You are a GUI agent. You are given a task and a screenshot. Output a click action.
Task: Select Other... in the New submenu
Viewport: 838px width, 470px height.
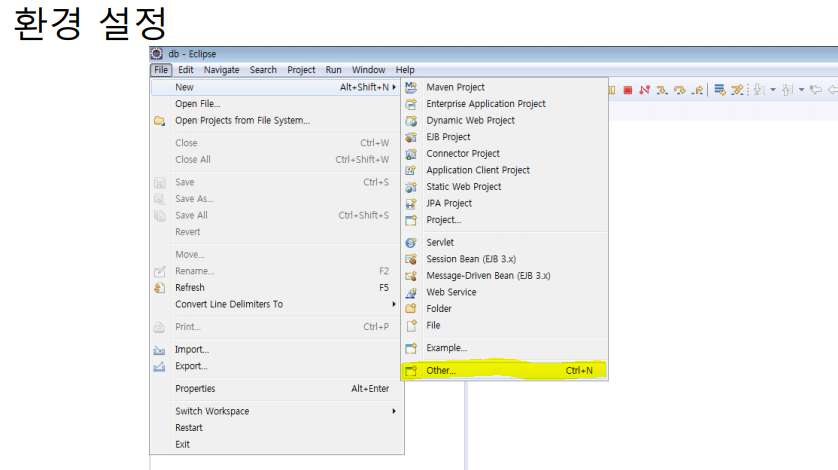[504, 371]
